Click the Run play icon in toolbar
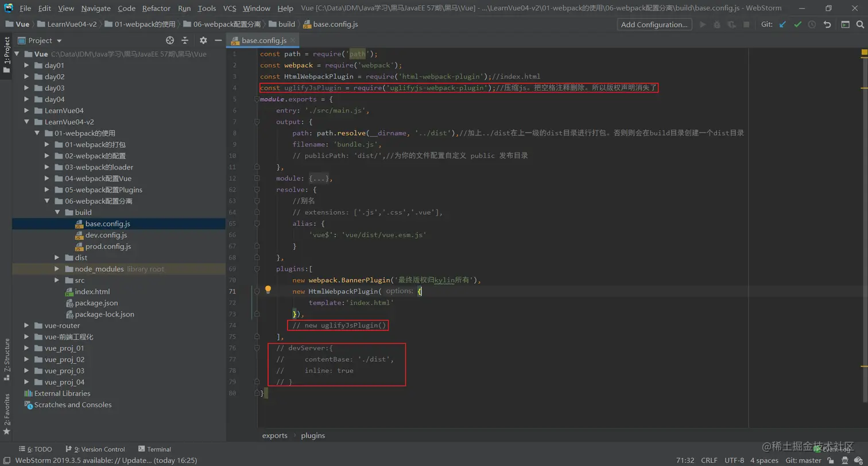 [703, 25]
